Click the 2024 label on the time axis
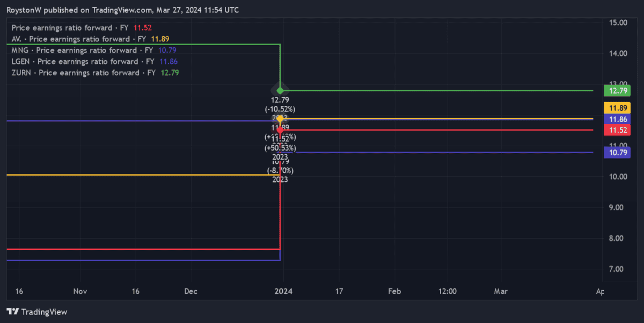 283,291
